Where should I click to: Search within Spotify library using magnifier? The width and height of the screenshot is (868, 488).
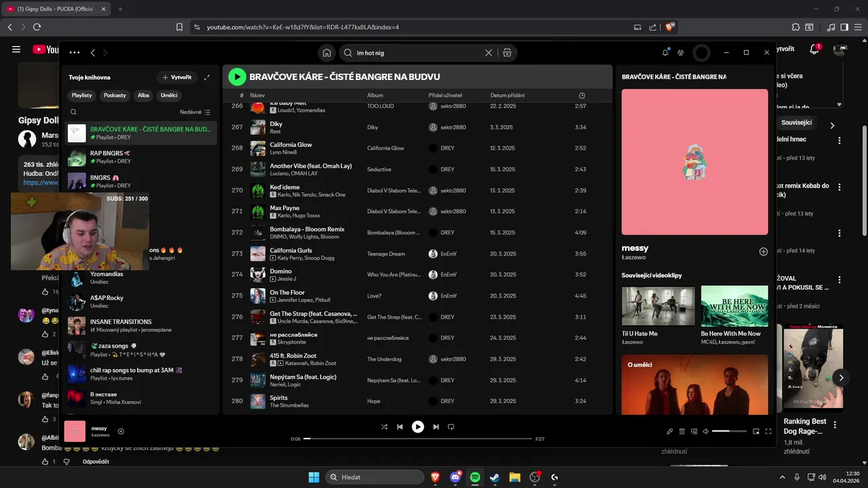(x=74, y=112)
